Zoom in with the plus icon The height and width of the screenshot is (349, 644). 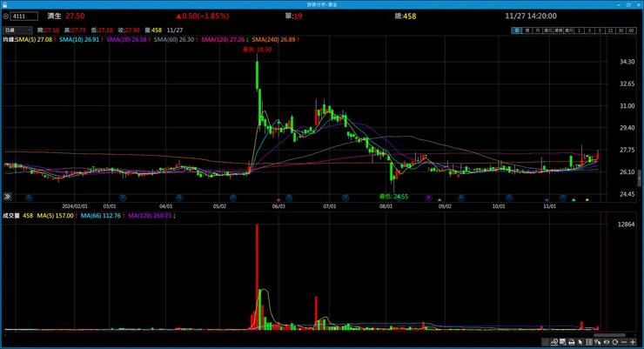(x=633, y=342)
